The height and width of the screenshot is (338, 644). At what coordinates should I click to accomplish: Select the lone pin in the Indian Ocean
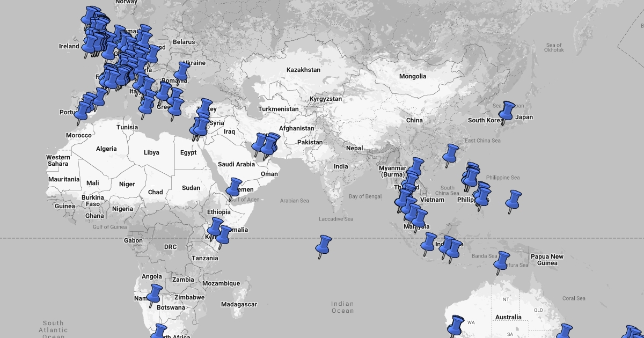point(324,245)
